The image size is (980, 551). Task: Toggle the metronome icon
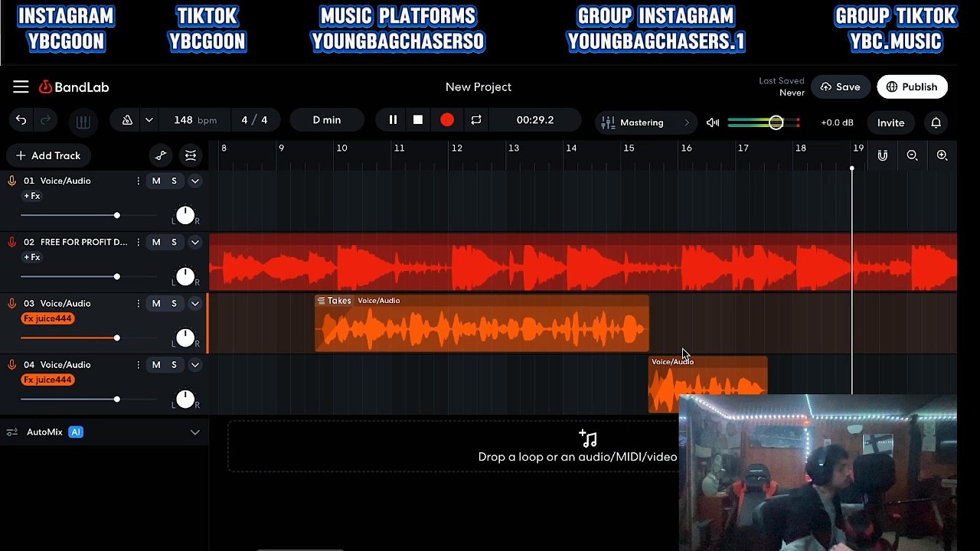tap(127, 120)
